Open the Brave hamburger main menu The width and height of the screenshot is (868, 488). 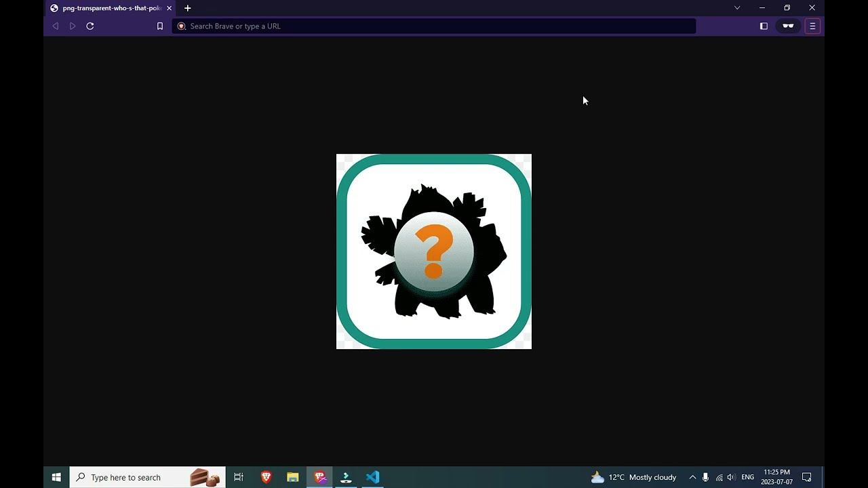812,26
